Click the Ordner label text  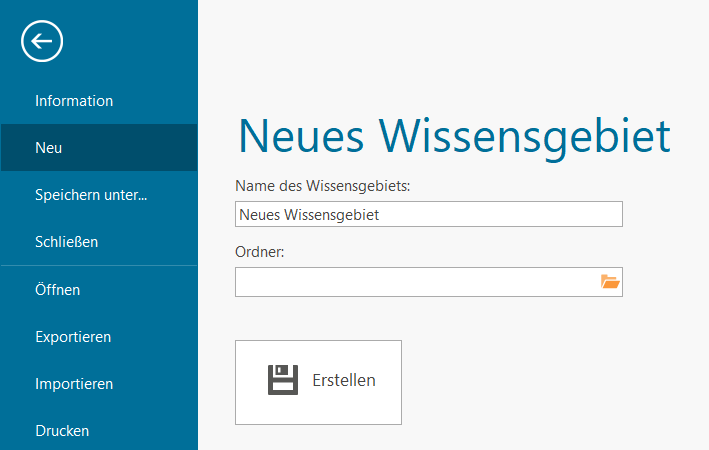[260, 252]
